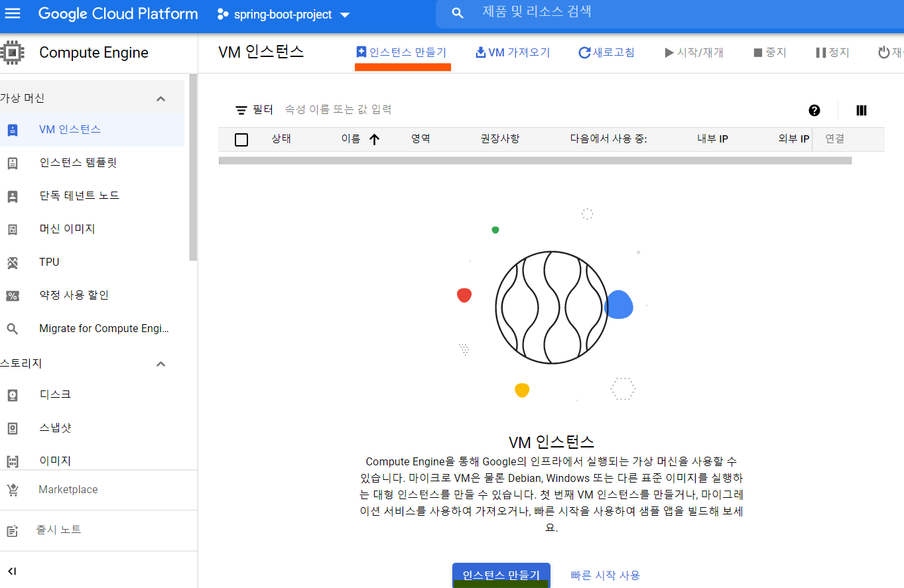
Task: Click 시작/재개 in the toolbar
Action: click(694, 52)
